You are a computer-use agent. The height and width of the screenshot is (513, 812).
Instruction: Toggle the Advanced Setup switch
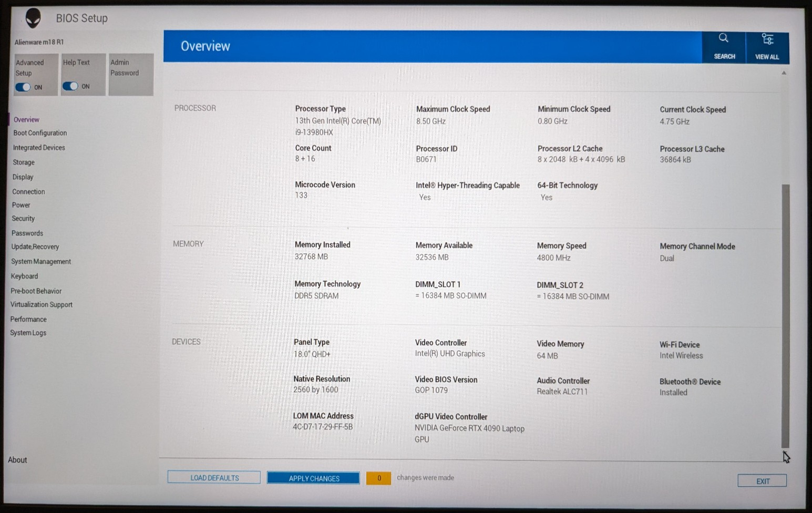[23, 87]
